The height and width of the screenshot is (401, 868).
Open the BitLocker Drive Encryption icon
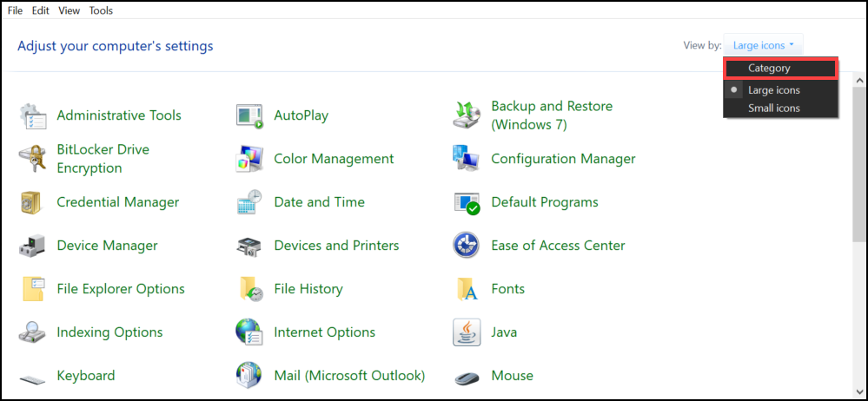pos(32,159)
